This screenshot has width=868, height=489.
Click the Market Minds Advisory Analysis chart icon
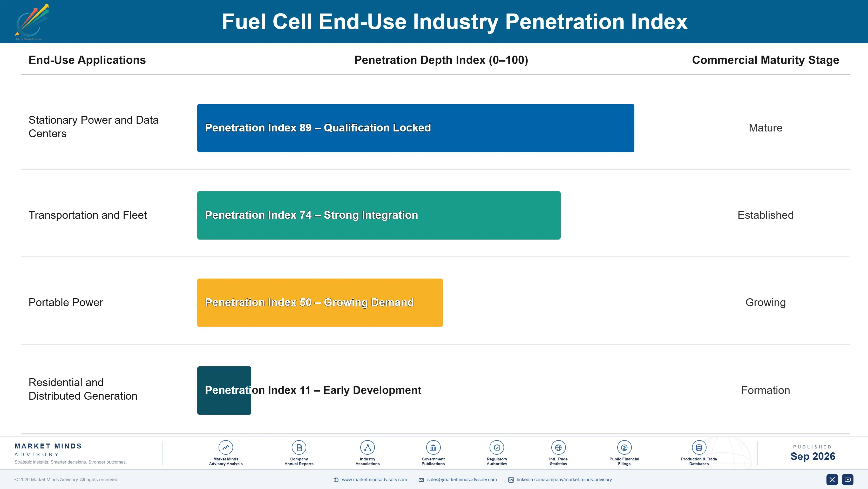(x=225, y=447)
